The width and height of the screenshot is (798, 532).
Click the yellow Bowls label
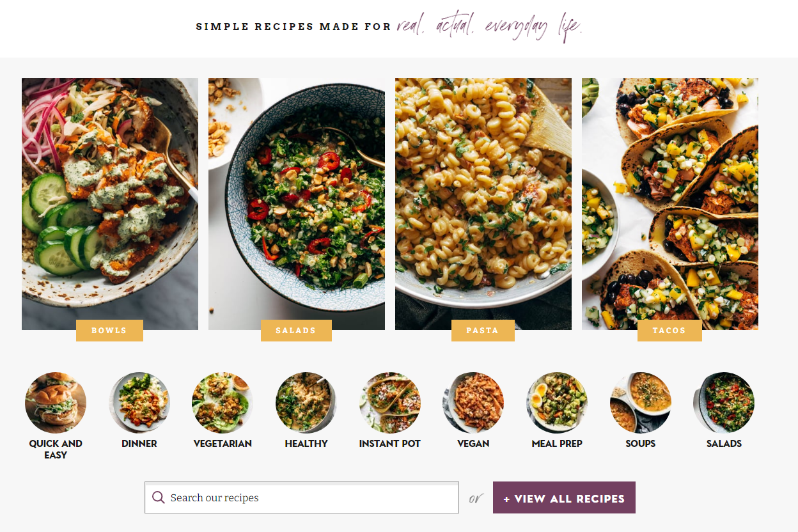click(x=109, y=331)
